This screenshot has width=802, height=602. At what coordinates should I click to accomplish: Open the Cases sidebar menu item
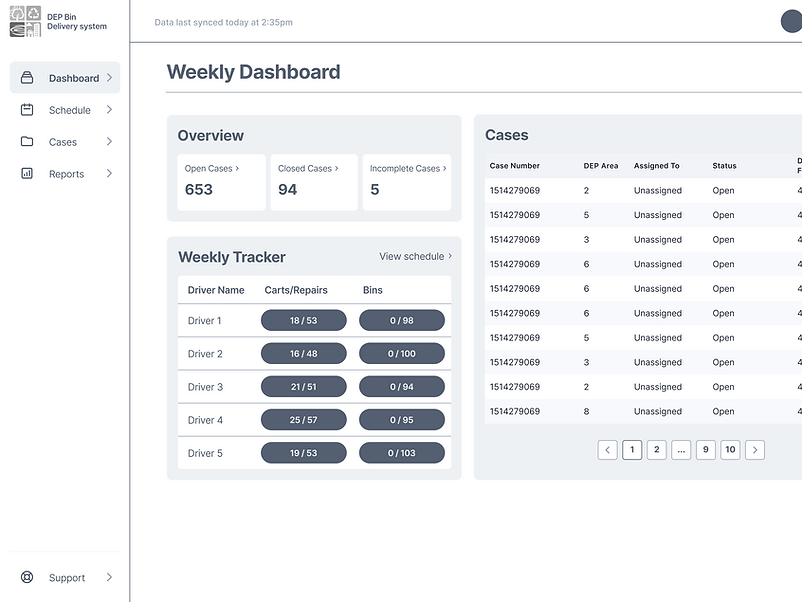pos(63,142)
